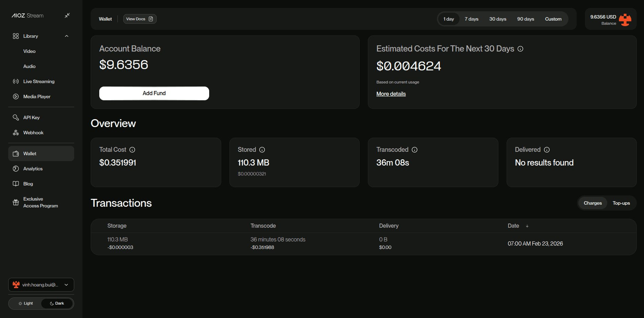Switch to Light theme
The image size is (644, 318).
[26, 304]
